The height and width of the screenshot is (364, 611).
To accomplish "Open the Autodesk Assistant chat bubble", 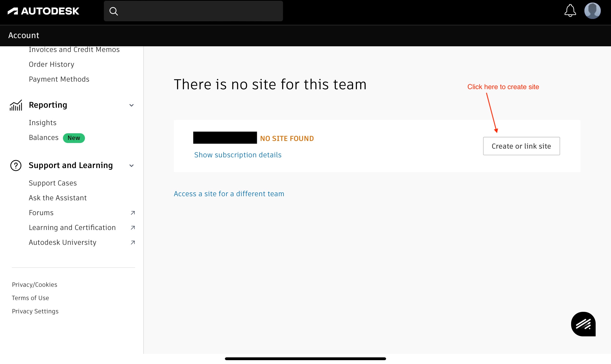I will (583, 324).
